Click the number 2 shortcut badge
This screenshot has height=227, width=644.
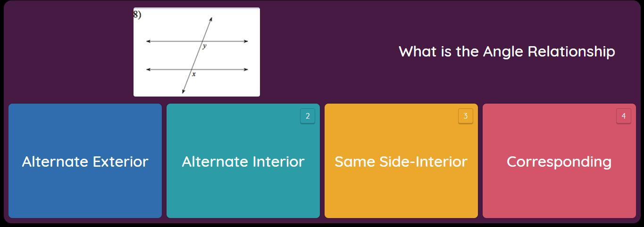click(x=308, y=116)
